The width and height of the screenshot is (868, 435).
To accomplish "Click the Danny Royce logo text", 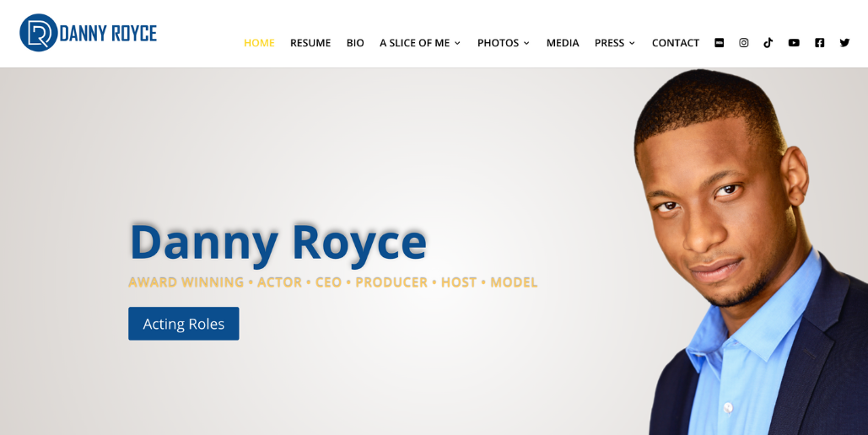I will 108,34.
